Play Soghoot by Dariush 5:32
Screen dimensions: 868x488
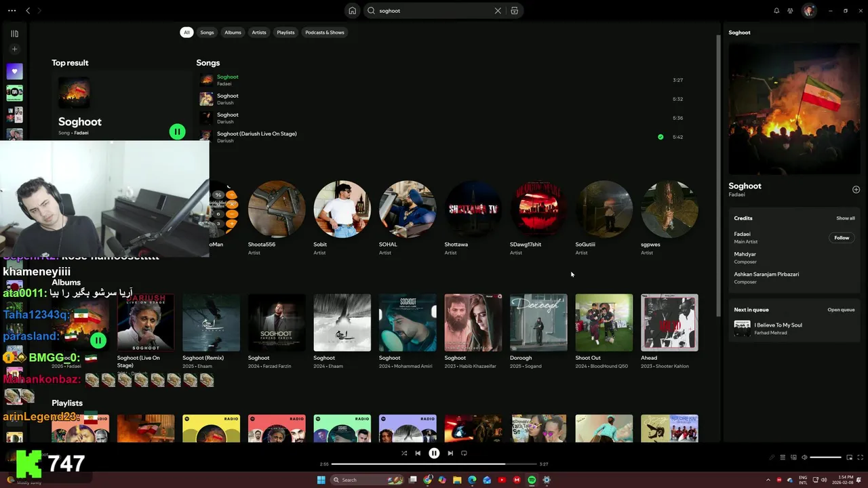coord(441,99)
